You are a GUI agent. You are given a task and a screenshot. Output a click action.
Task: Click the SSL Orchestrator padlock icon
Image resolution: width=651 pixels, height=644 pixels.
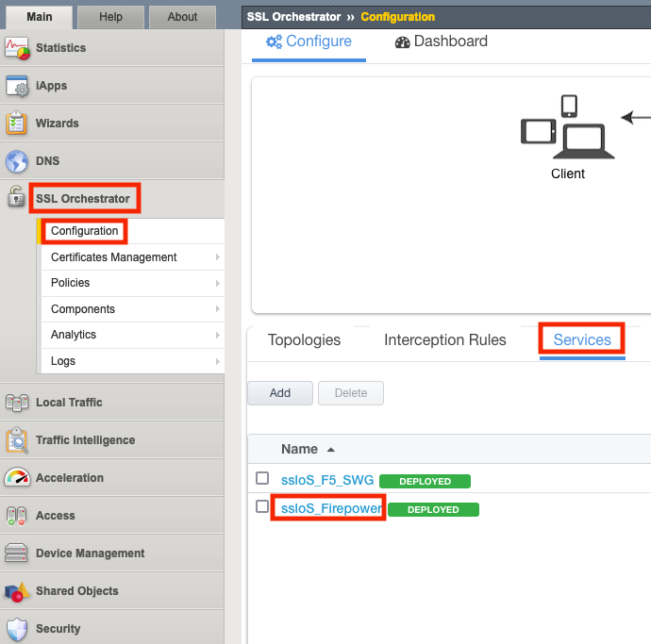tap(16, 197)
